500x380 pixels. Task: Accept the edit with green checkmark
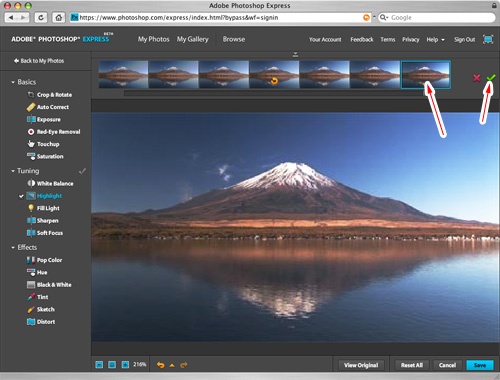[x=491, y=78]
